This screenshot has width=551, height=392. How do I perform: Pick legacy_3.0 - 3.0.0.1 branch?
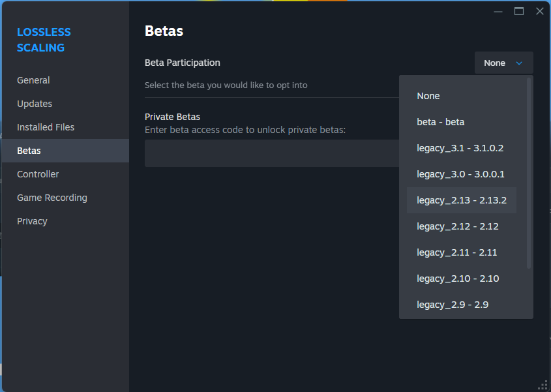pyautogui.click(x=462, y=174)
